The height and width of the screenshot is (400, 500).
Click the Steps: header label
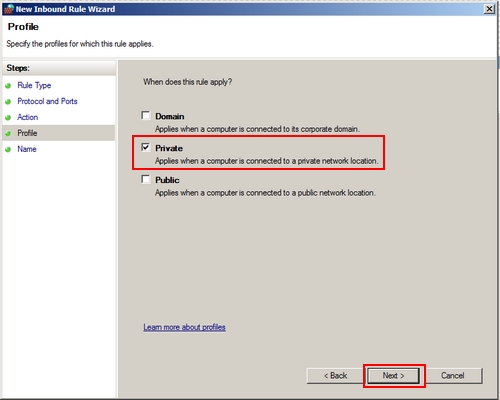18,68
